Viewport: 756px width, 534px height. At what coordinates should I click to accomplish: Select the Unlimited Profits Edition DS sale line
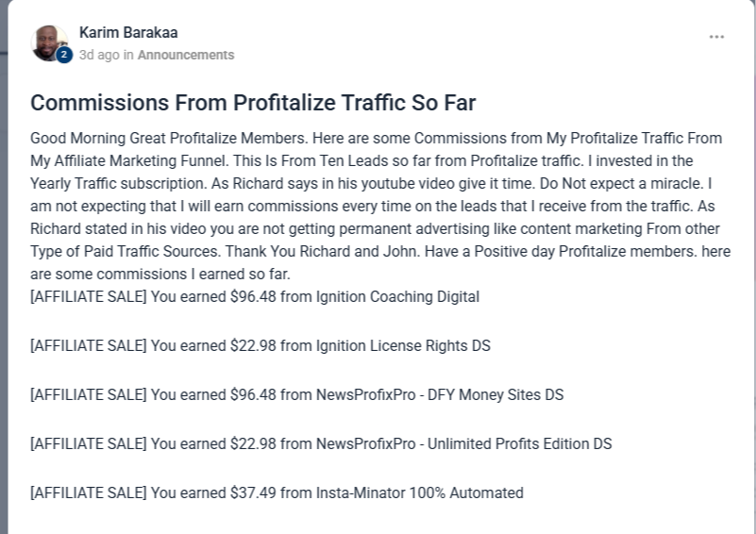coord(321,443)
